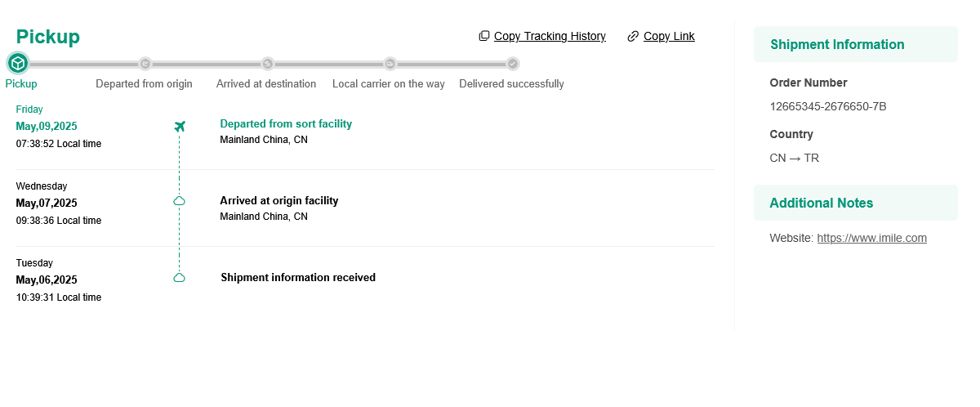Click the progress bar between Pickup and Departed
The height and width of the screenshot is (407, 980).
[x=82, y=64]
